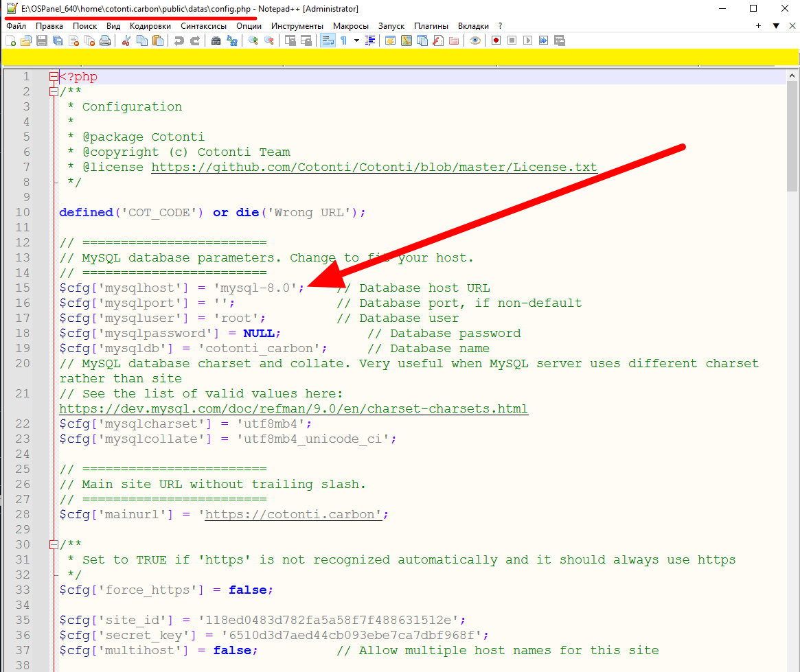
Task: Click the synchronize horizontal scrolling icon
Action: pyautogui.click(x=306, y=40)
